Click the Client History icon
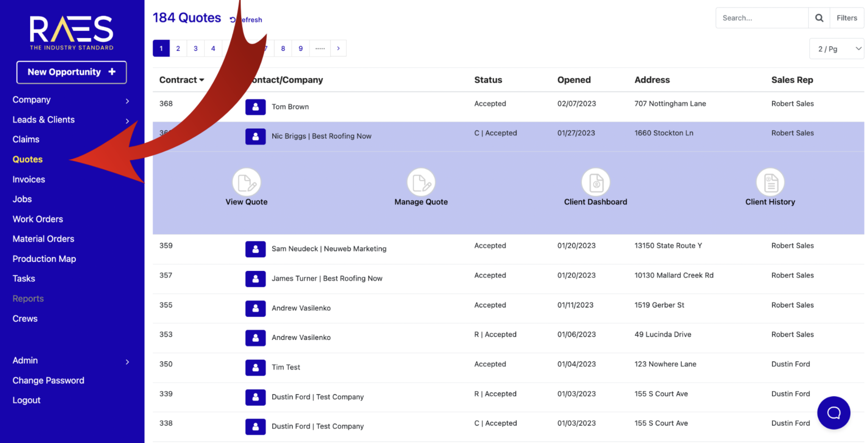 770,183
